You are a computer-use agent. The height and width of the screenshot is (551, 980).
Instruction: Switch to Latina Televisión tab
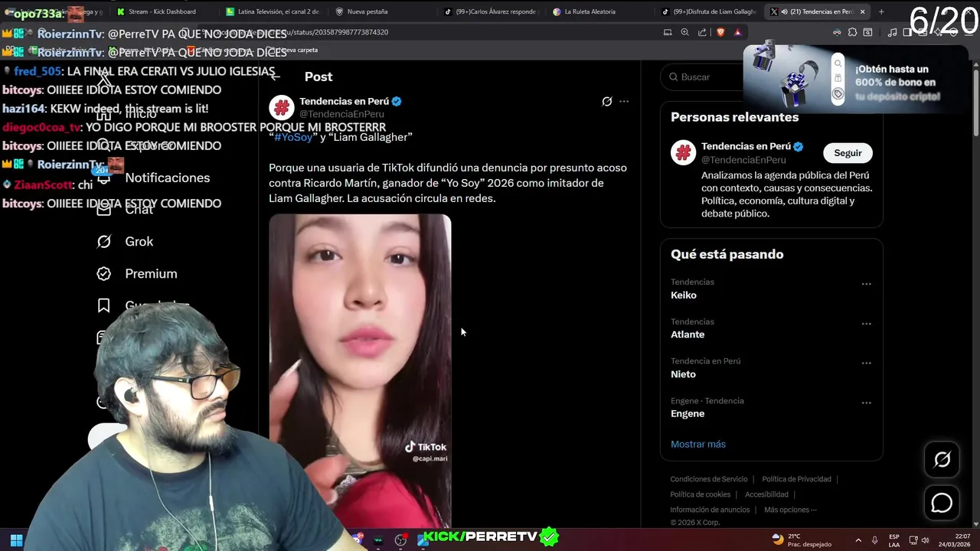click(273, 11)
